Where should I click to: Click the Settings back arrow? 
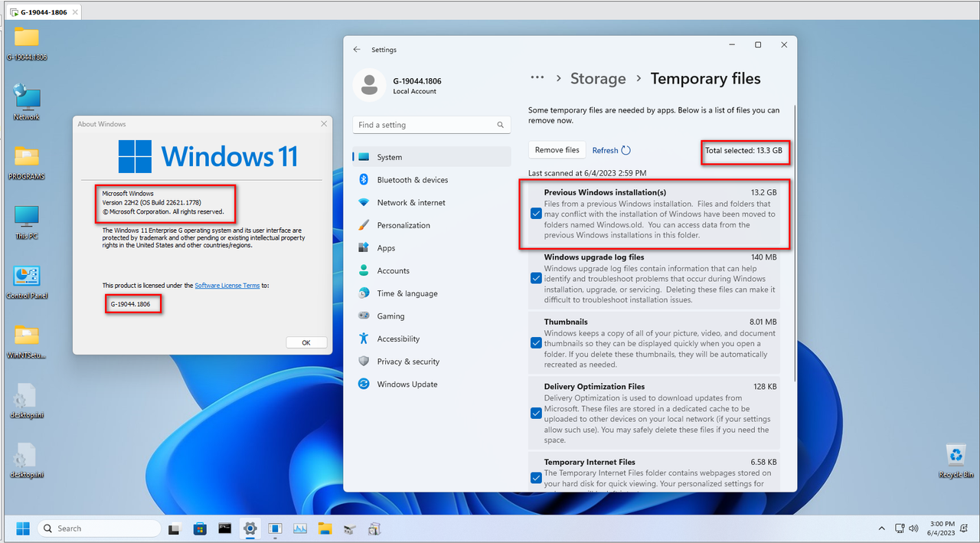coord(357,49)
